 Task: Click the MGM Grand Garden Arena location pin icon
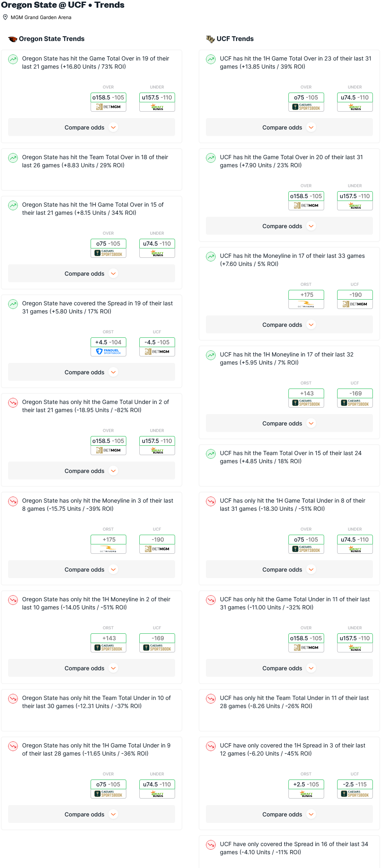tap(5, 17)
